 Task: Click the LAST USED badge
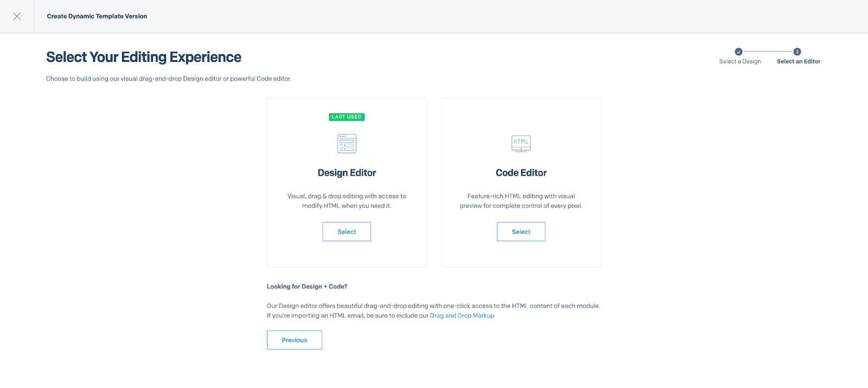tap(347, 117)
